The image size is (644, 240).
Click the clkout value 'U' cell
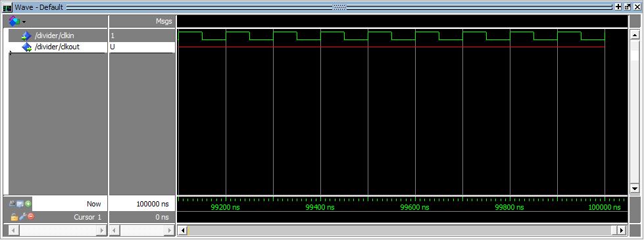pos(142,47)
